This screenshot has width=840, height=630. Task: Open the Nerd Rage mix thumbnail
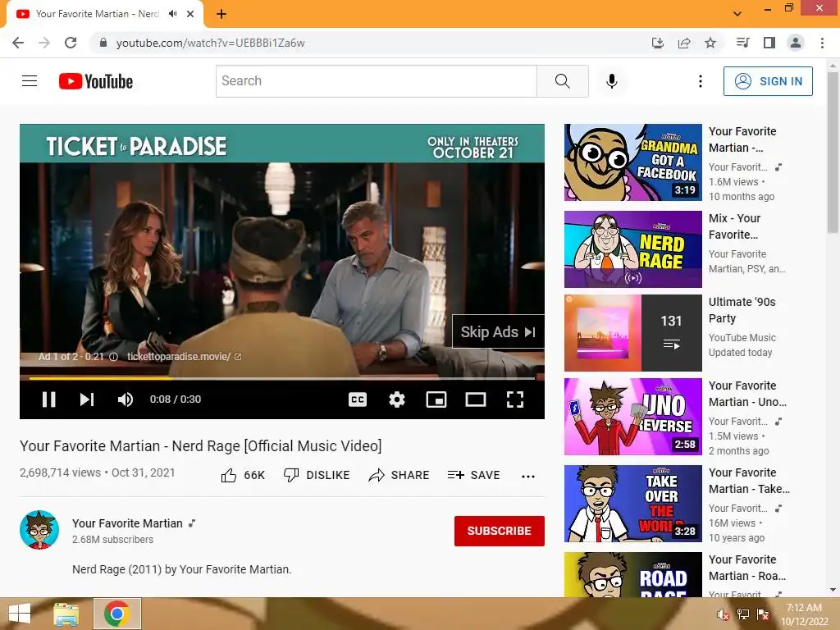click(632, 249)
